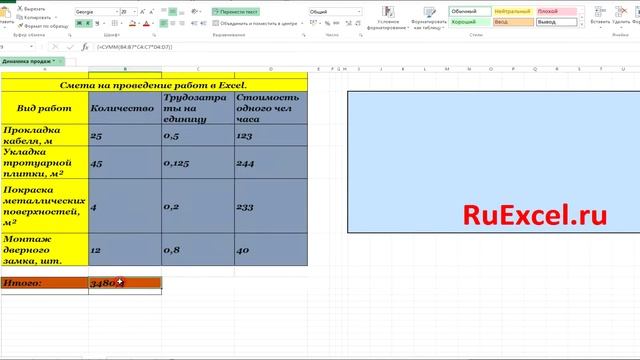
Task: Cancel formula entry with X icon
Action: point(55,47)
